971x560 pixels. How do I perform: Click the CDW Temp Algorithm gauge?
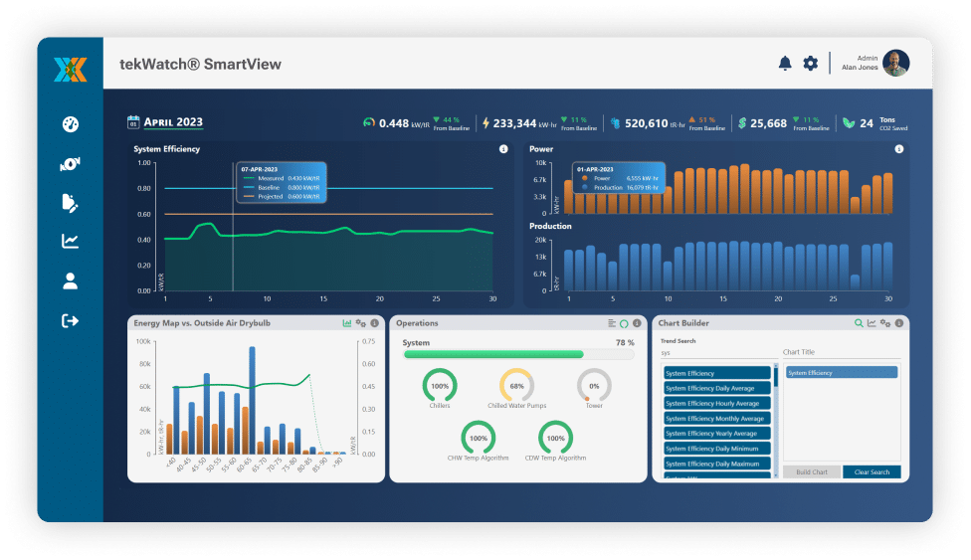pos(555,438)
